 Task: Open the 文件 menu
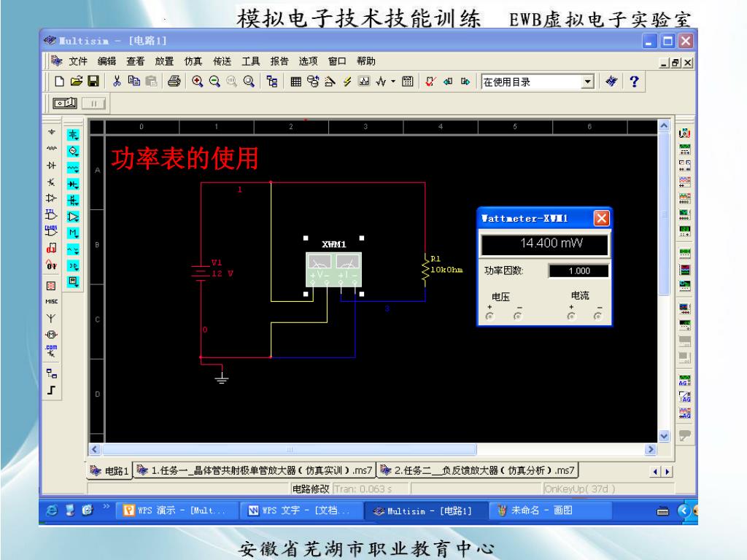point(77,61)
